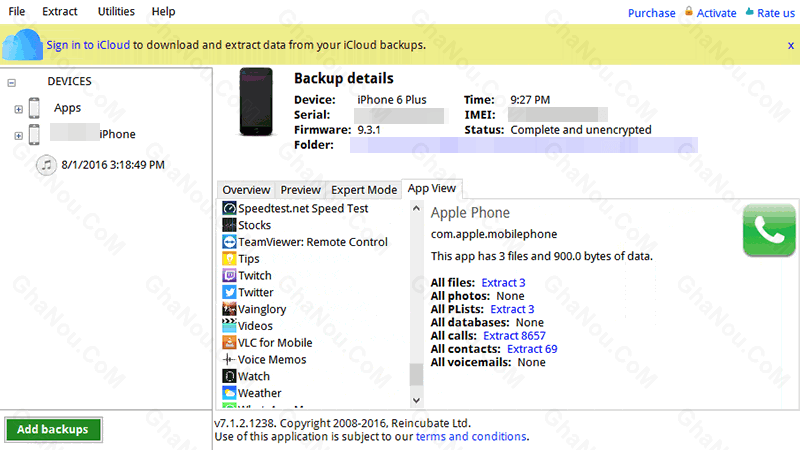Viewport: 800px width, 450px height.
Task: Open the Extract menu
Action: (x=60, y=11)
